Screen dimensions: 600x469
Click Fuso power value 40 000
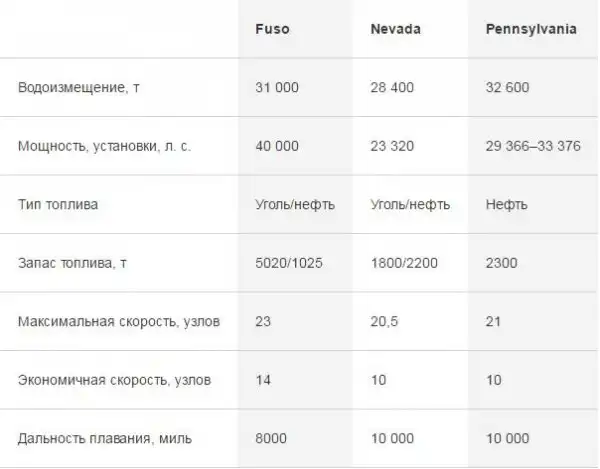(x=277, y=146)
